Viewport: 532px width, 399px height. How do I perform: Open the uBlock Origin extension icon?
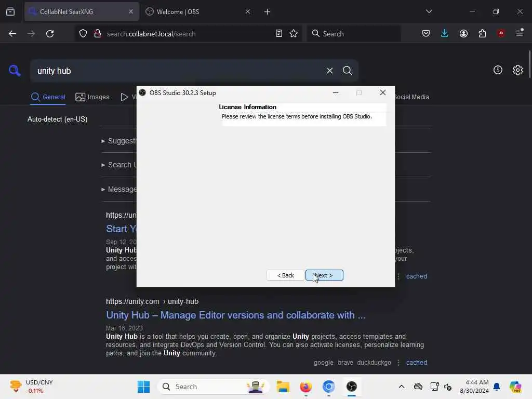[x=501, y=33]
